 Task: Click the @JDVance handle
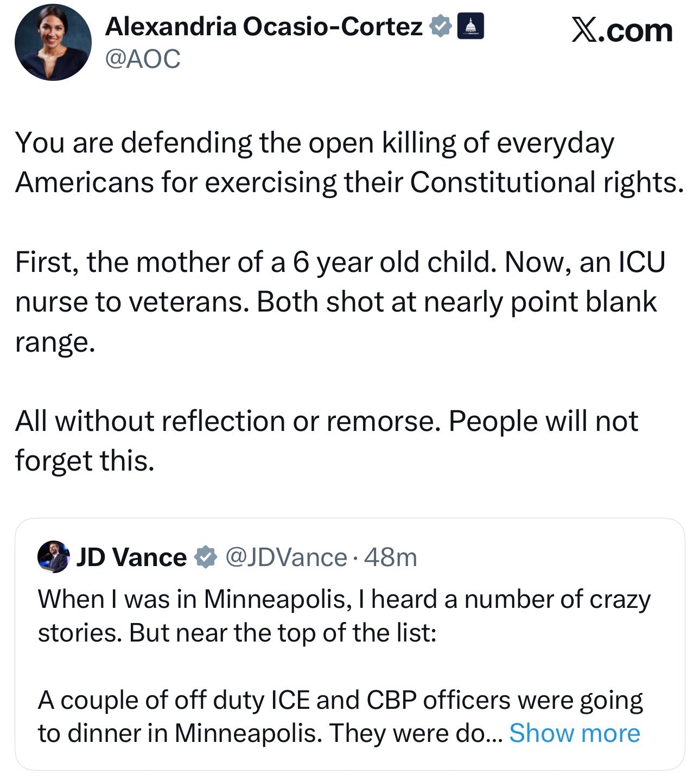pyautogui.click(x=286, y=557)
